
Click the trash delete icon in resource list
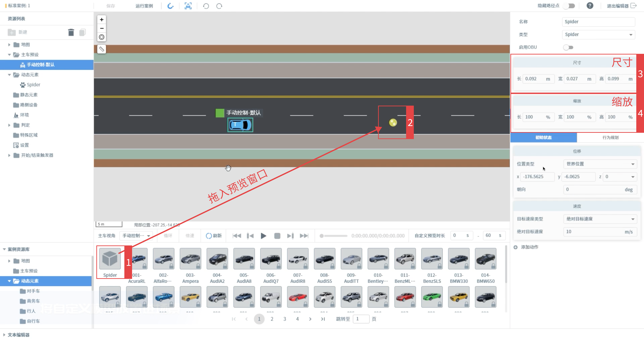pyautogui.click(x=71, y=32)
